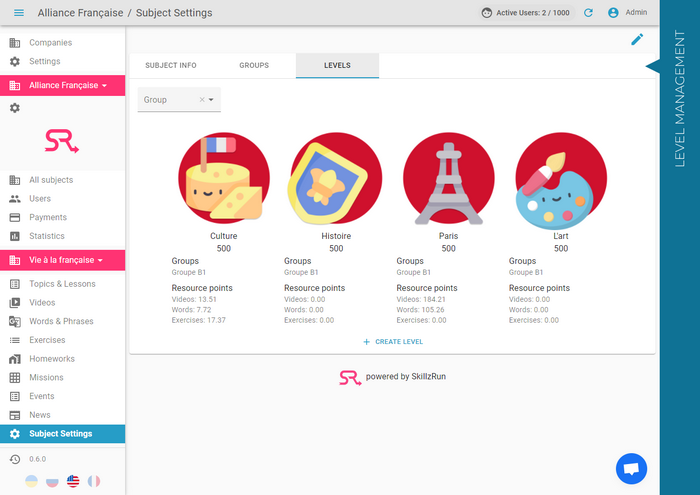Screen dimensions: 700x495
Task: Switch to the Groups tab
Action: click(254, 65)
